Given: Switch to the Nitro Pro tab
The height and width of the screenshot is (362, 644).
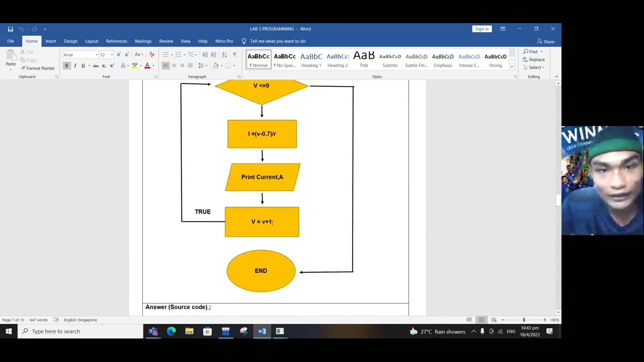Looking at the screenshot, I should coord(224,41).
